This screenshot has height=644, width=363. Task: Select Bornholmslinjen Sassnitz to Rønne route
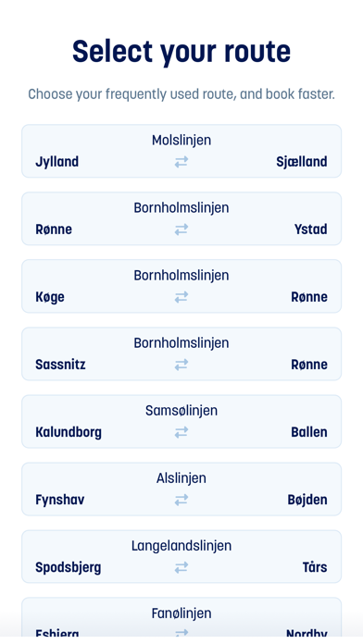tap(181, 353)
